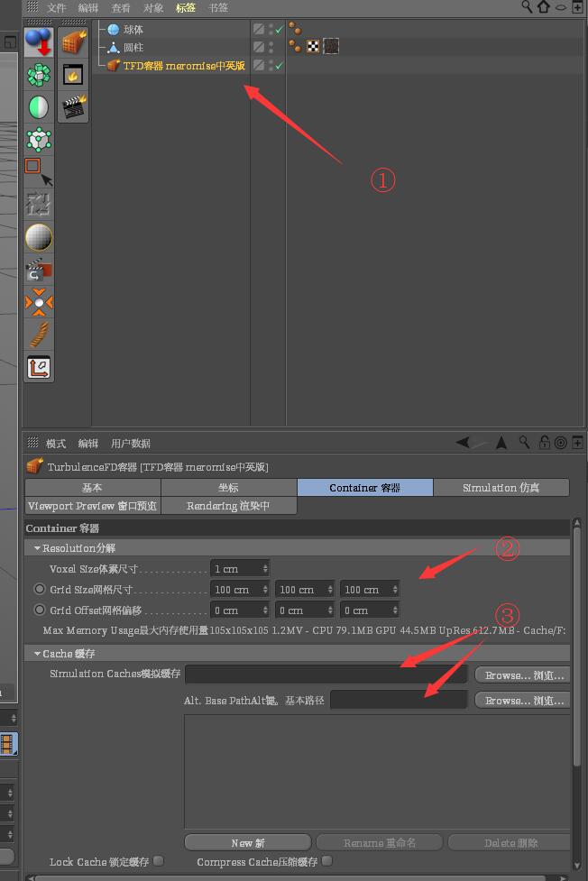588x881 pixels.
Task: Select the gray-green sphere material icon
Action: coord(38,107)
